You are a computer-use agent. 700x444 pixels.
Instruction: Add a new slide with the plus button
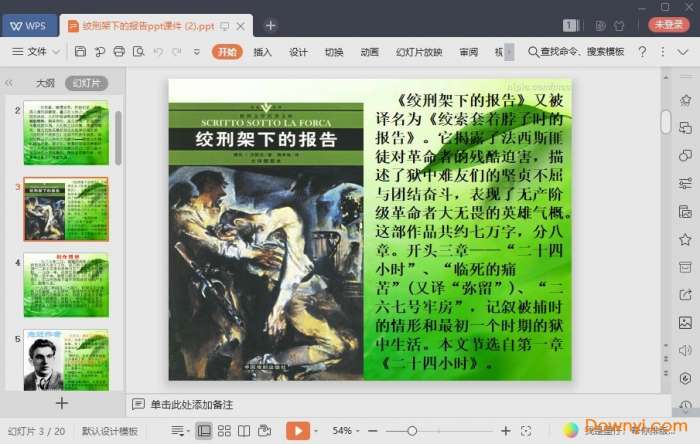coord(62,403)
